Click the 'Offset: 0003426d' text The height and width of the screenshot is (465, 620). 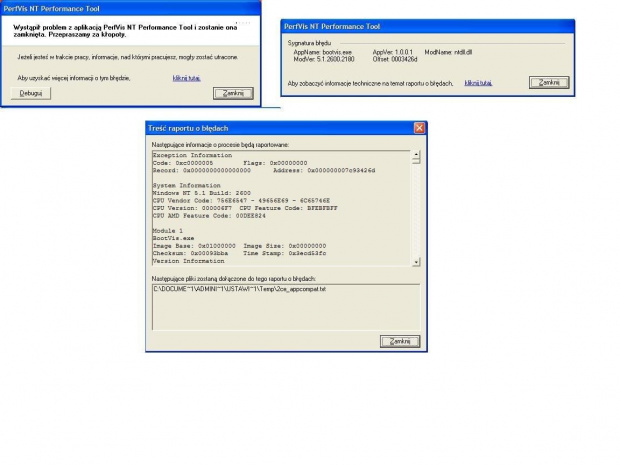395,59
